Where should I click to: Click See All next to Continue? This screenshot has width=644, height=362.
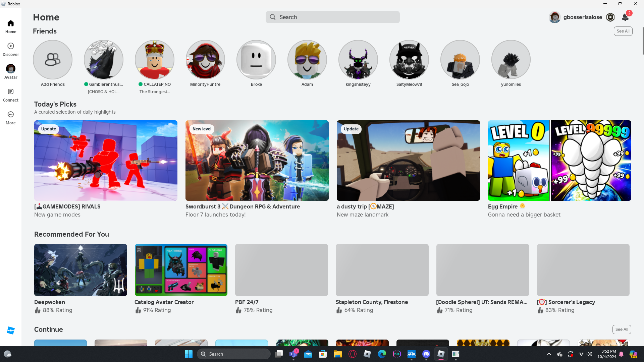click(x=622, y=329)
